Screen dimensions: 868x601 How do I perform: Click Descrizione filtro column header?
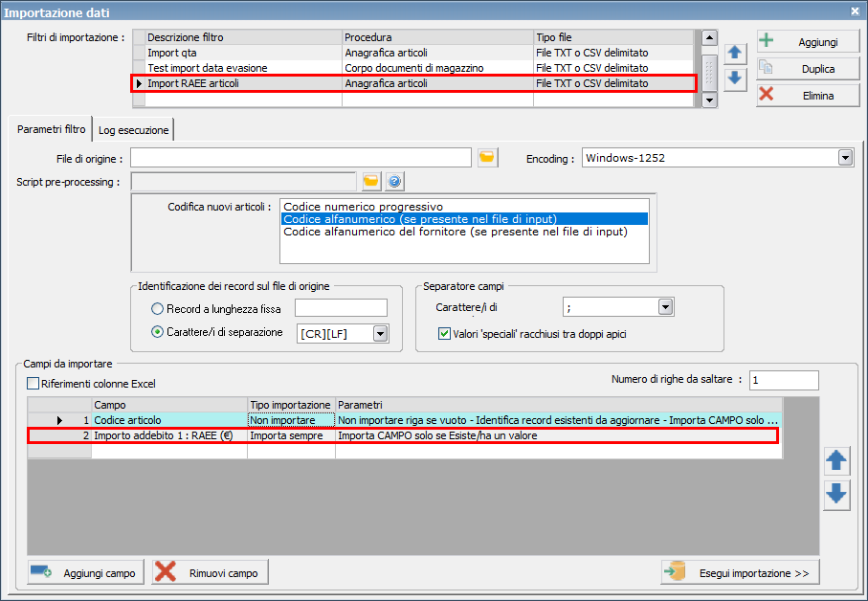click(244, 37)
